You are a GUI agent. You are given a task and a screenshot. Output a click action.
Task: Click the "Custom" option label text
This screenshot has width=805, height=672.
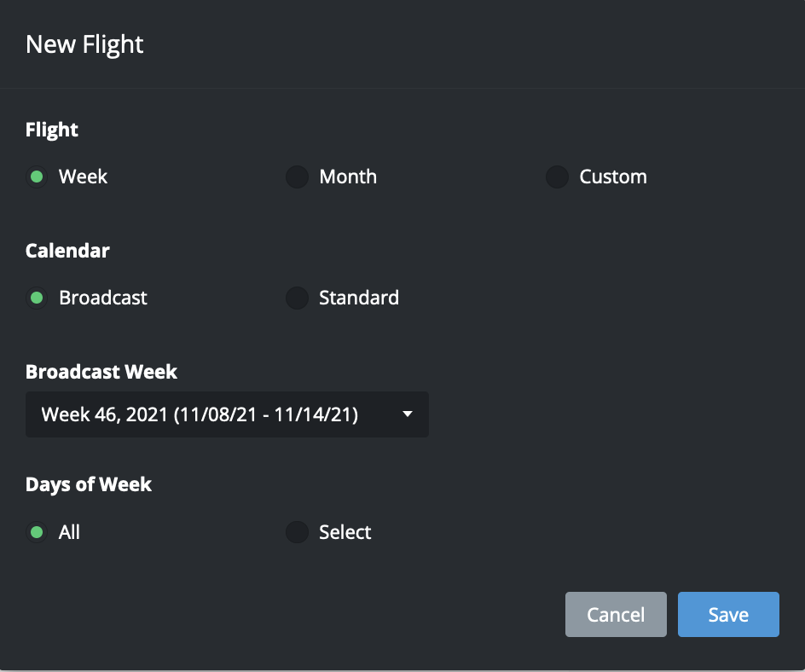coord(613,177)
